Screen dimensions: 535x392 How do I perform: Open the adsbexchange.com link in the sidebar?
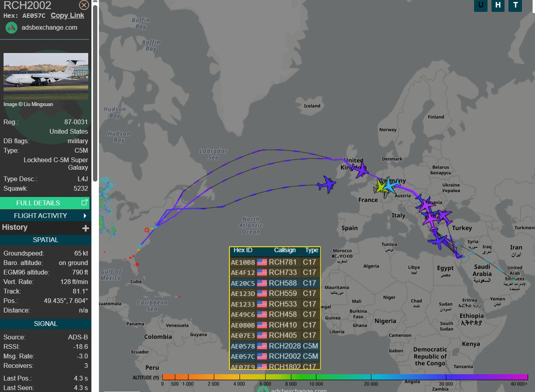(x=49, y=28)
